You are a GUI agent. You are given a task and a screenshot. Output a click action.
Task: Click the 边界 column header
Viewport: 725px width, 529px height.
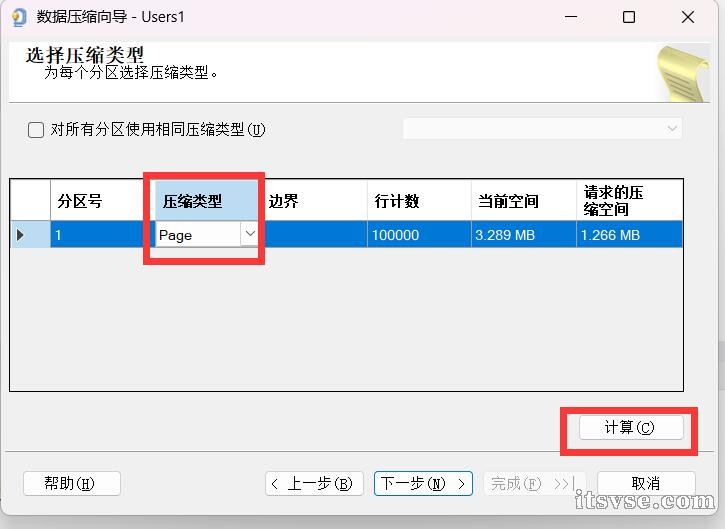[316, 201]
